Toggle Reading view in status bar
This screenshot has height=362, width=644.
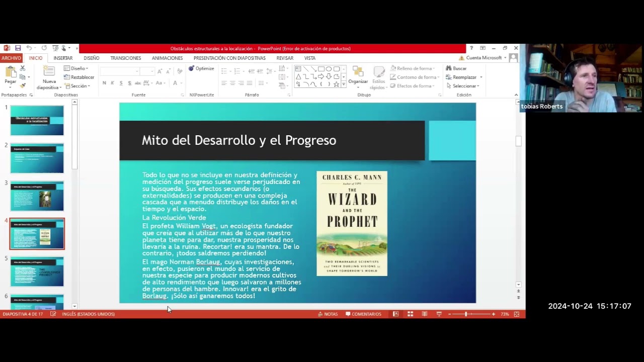tap(425, 314)
